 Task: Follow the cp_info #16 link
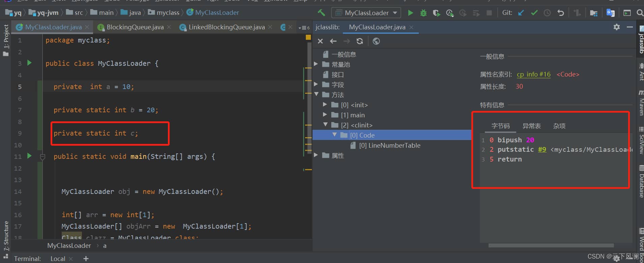coord(533,74)
